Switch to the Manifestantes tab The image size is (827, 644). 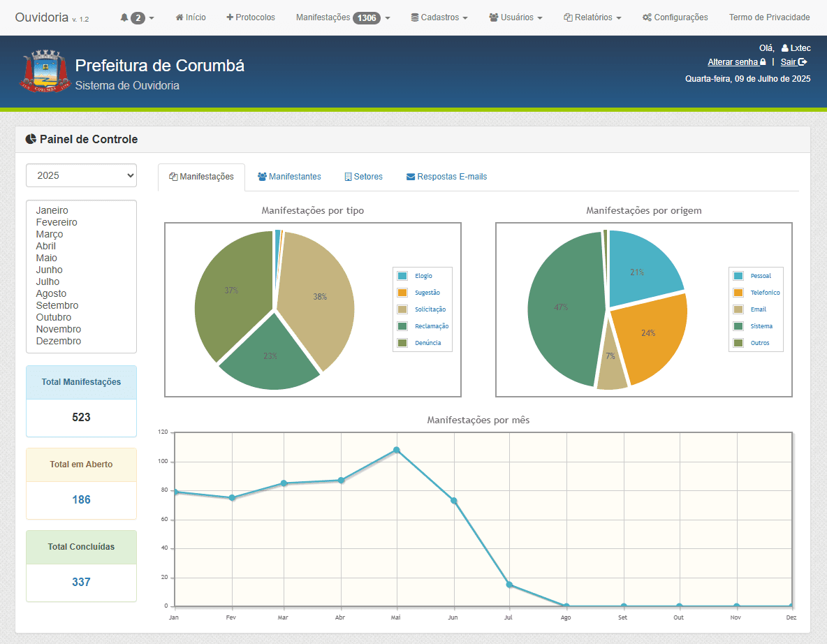[x=289, y=177]
